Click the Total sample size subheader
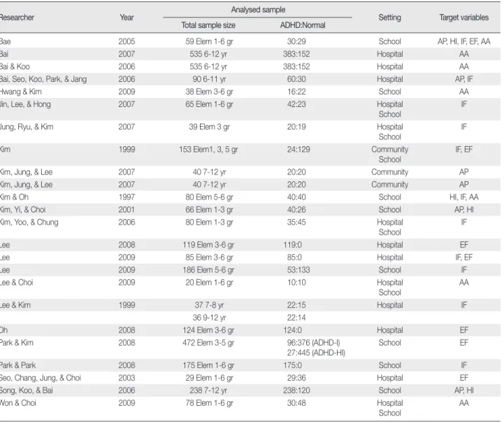This screenshot has height=424, width=504. [208, 25]
